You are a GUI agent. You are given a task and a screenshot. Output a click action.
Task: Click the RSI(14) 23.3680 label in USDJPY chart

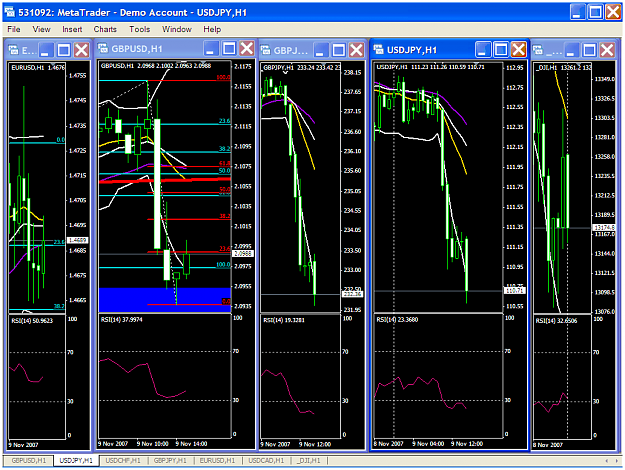(397, 319)
